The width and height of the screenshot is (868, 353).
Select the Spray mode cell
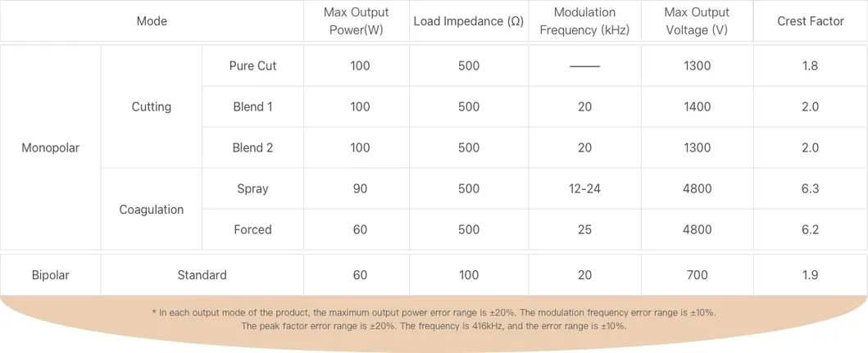tap(252, 189)
